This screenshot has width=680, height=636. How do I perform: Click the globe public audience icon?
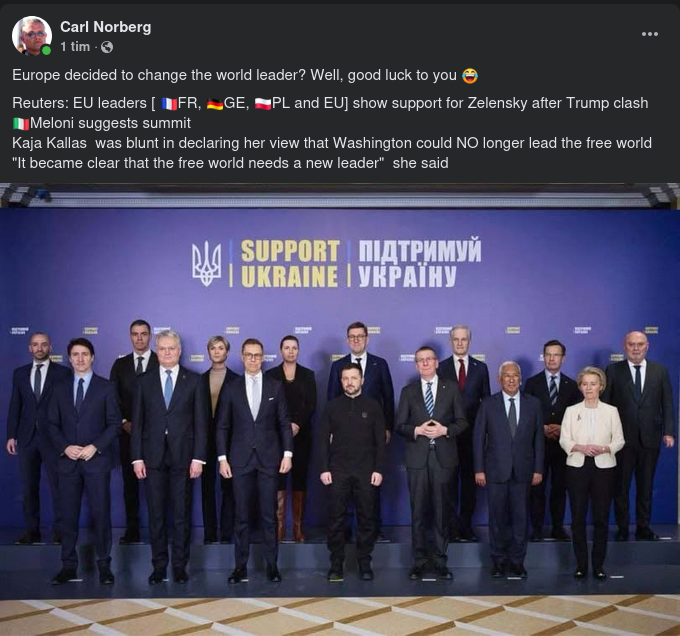pos(107,47)
